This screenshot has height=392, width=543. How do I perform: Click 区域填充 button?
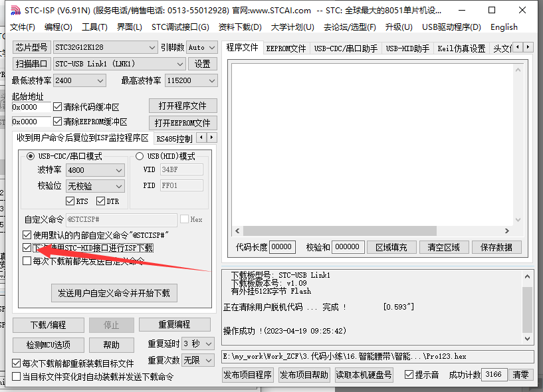(391, 247)
